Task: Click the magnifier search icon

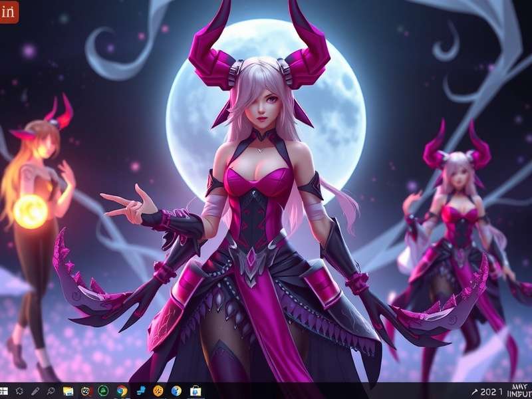Action: (51, 391)
